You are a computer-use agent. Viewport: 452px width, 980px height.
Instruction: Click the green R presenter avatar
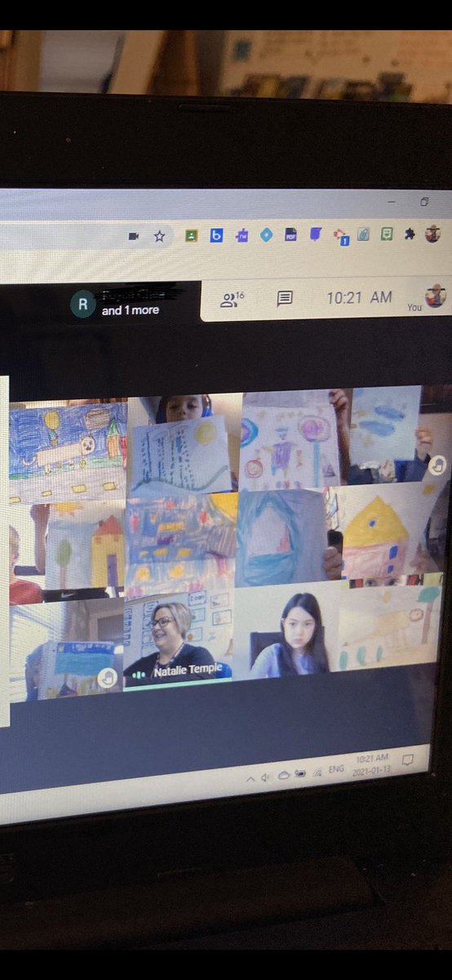pos(82,305)
